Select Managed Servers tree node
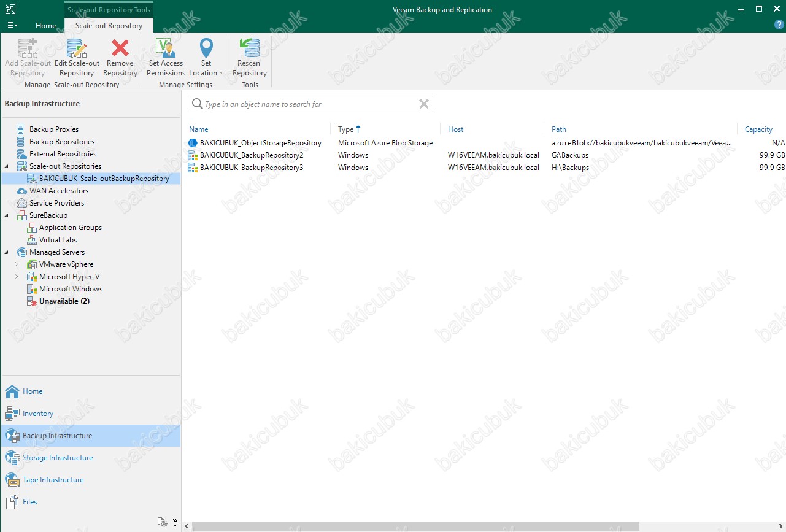Image resolution: width=786 pixels, height=532 pixels. coord(57,252)
